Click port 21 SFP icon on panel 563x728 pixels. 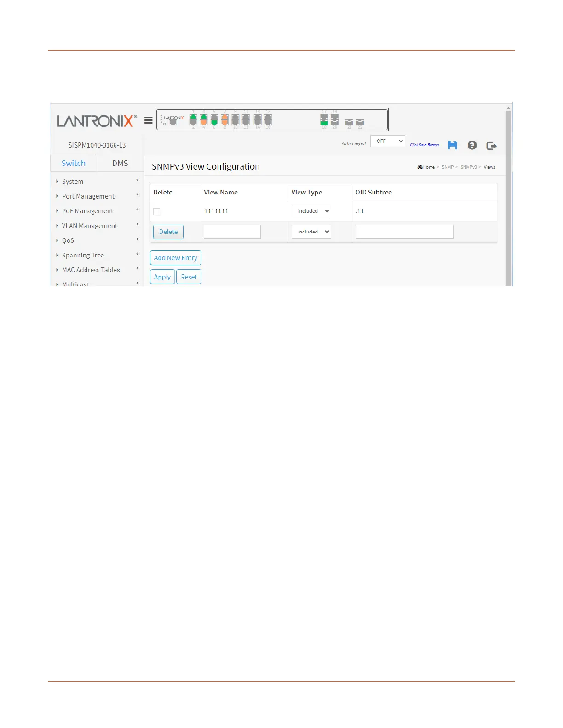click(349, 122)
